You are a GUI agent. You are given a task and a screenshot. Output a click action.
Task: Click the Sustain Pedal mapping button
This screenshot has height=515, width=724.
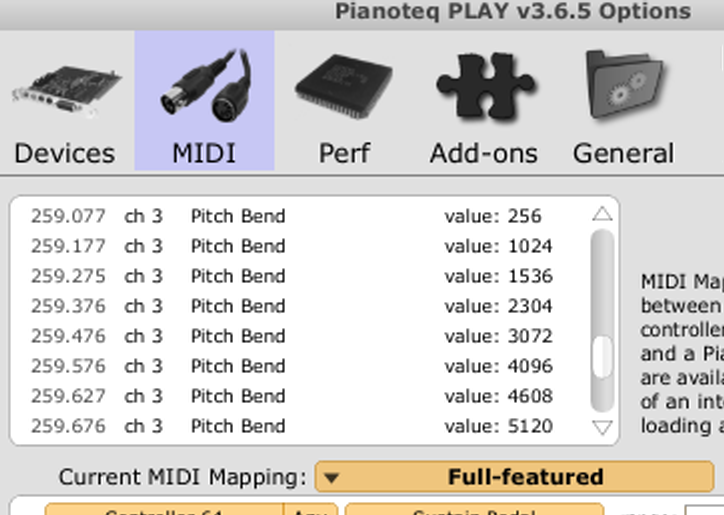(x=474, y=510)
